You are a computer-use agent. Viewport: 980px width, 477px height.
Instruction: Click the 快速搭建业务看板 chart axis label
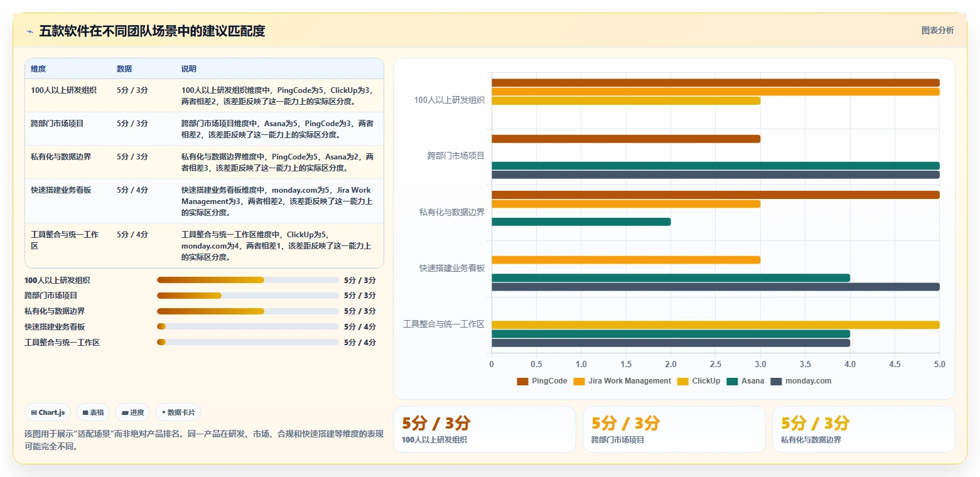click(452, 268)
